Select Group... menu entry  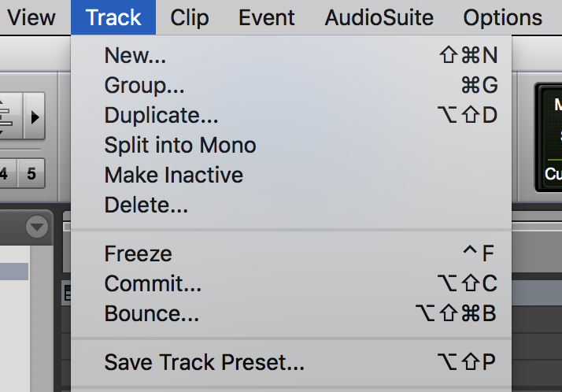click(x=291, y=85)
